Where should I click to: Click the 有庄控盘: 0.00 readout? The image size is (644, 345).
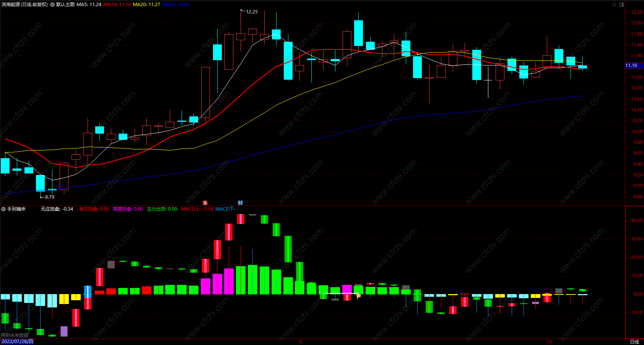(94, 209)
